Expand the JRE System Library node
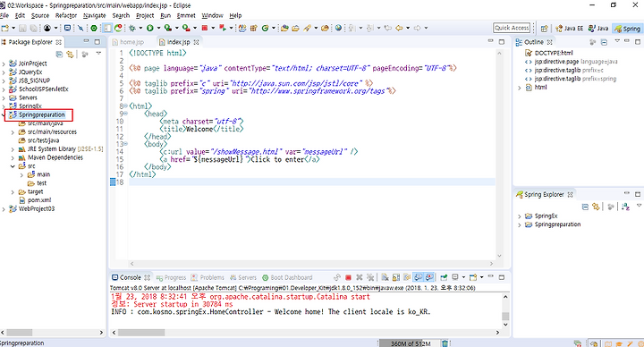 [x=13, y=149]
